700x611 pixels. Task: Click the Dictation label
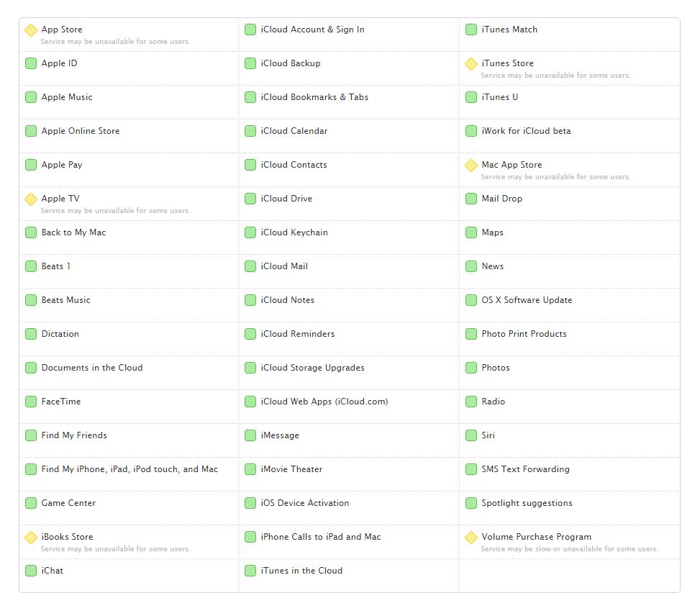coord(60,334)
